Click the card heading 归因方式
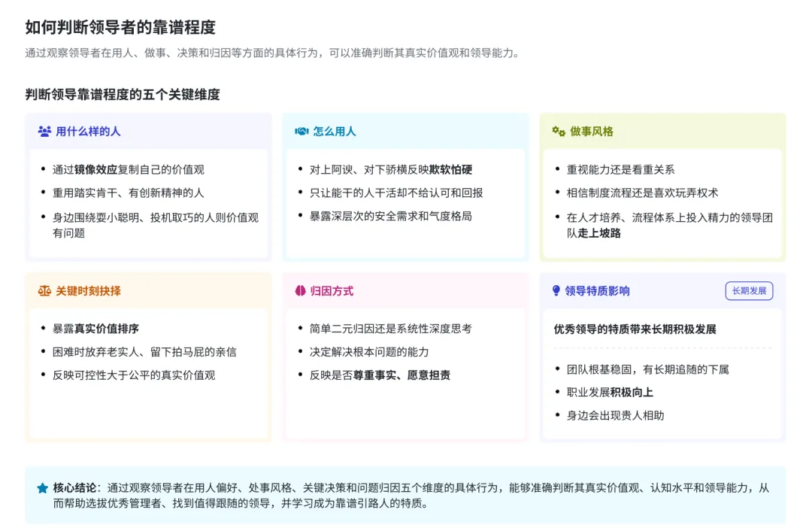 (x=332, y=290)
